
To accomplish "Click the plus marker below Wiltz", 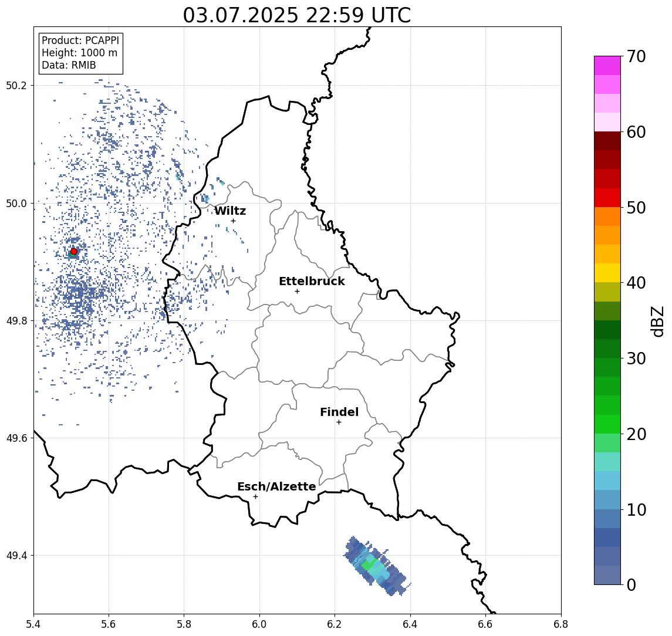I will 233,221.
